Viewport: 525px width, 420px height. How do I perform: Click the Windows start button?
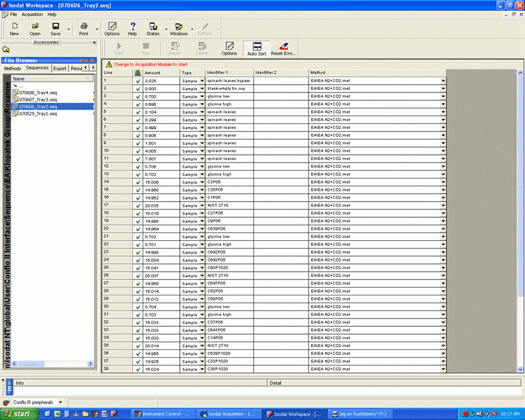19,414
